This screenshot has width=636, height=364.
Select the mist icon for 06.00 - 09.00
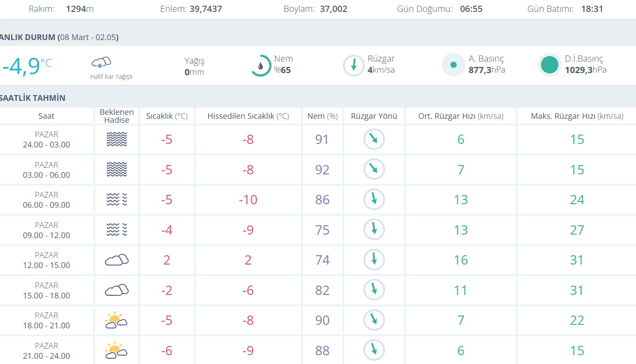point(117,200)
